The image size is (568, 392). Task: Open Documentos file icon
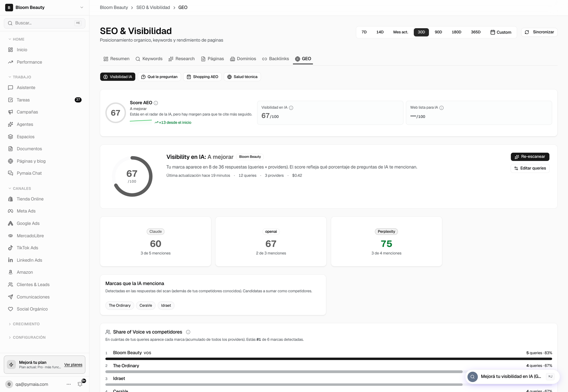tap(10, 149)
